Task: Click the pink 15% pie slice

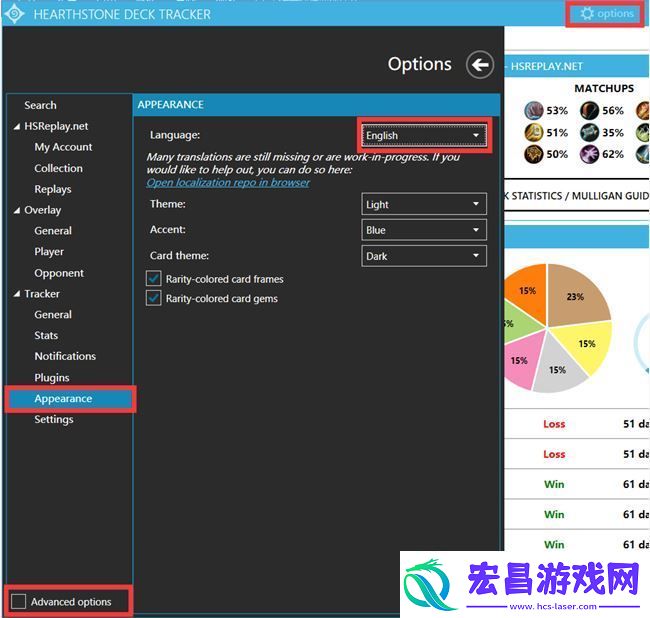Action: [x=521, y=361]
